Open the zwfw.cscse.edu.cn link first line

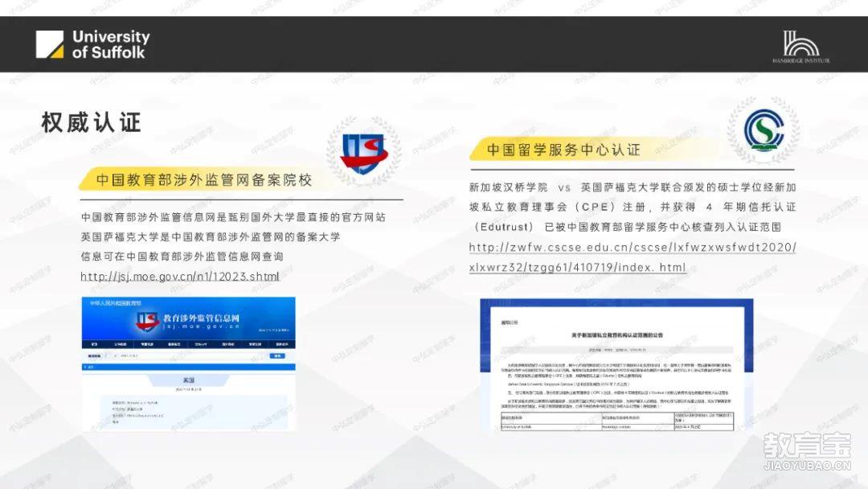[633, 248]
